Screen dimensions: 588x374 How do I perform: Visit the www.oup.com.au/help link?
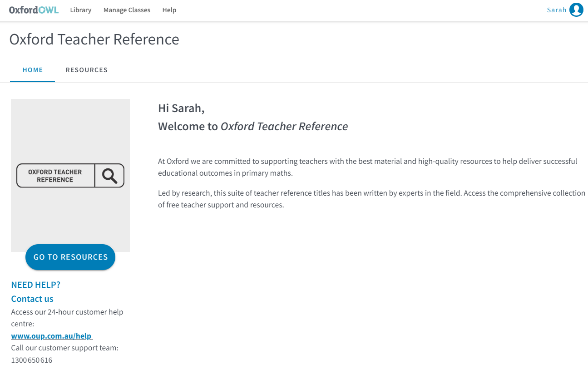[51, 336]
